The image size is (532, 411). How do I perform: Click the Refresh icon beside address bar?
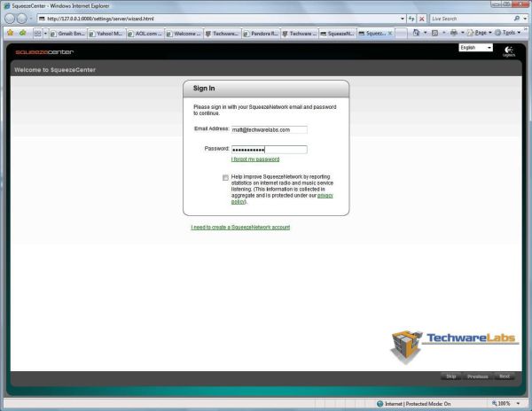411,18
